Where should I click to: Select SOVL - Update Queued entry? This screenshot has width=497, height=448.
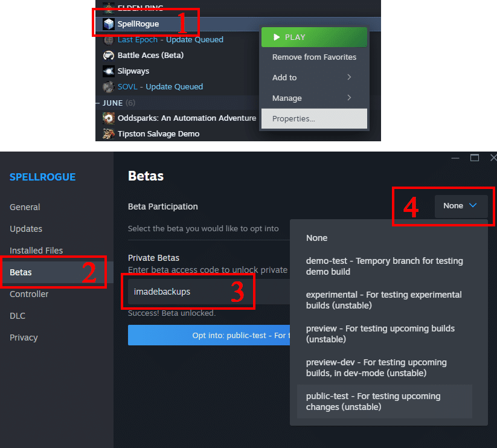coord(160,86)
